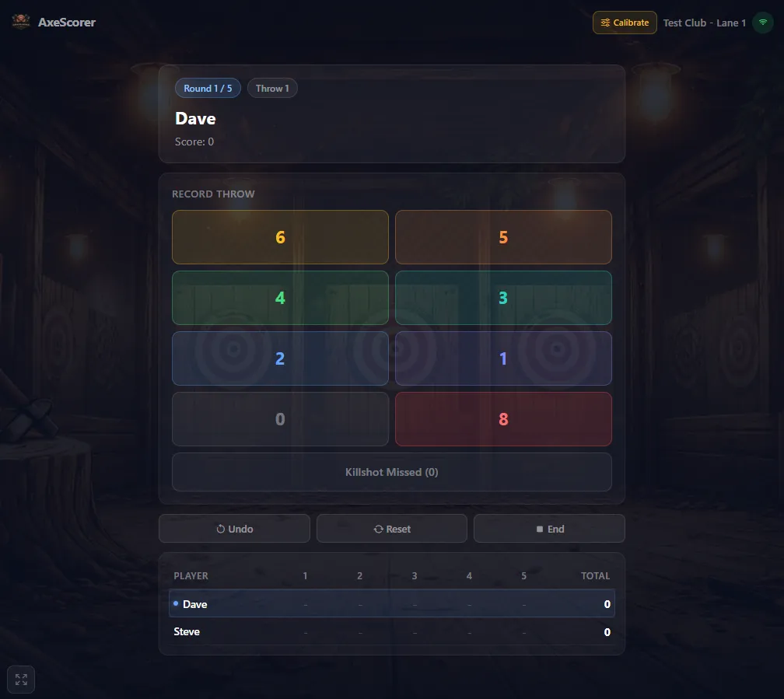The height and width of the screenshot is (699, 784).
Task: Record a score of 5
Action: click(503, 237)
